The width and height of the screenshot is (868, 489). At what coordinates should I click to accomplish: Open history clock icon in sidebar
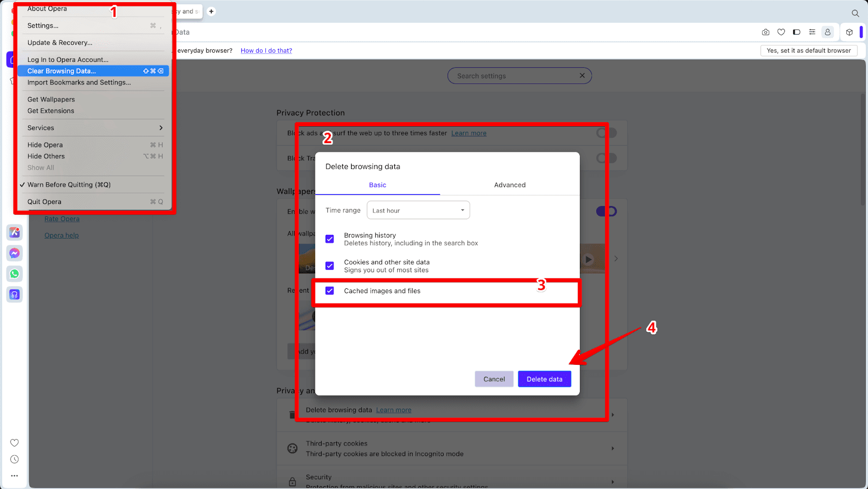click(x=15, y=459)
